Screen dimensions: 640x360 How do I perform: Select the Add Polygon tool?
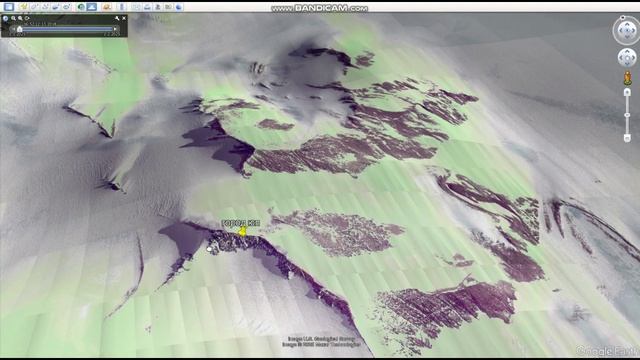(x=34, y=7)
